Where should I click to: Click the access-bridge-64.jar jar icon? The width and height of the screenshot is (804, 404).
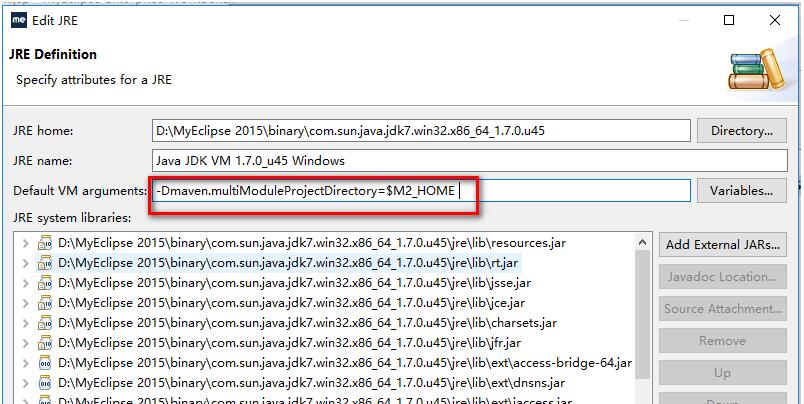[45, 363]
